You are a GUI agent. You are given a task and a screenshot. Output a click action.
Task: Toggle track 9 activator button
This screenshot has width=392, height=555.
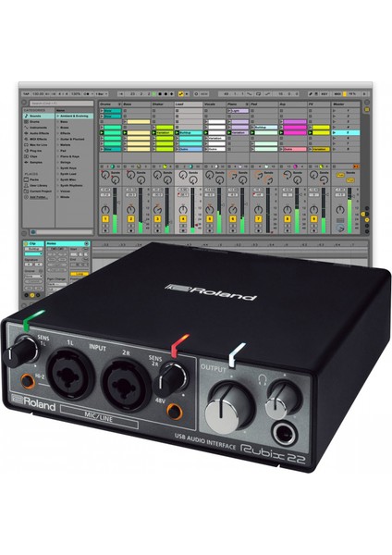pyautogui.click(x=313, y=219)
